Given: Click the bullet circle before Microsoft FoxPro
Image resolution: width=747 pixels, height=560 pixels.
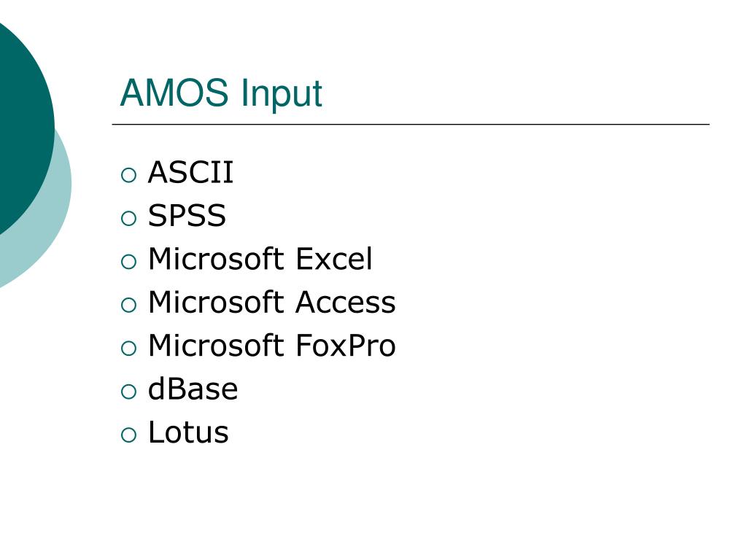Looking at the screenshot, I should pos(128,349).
